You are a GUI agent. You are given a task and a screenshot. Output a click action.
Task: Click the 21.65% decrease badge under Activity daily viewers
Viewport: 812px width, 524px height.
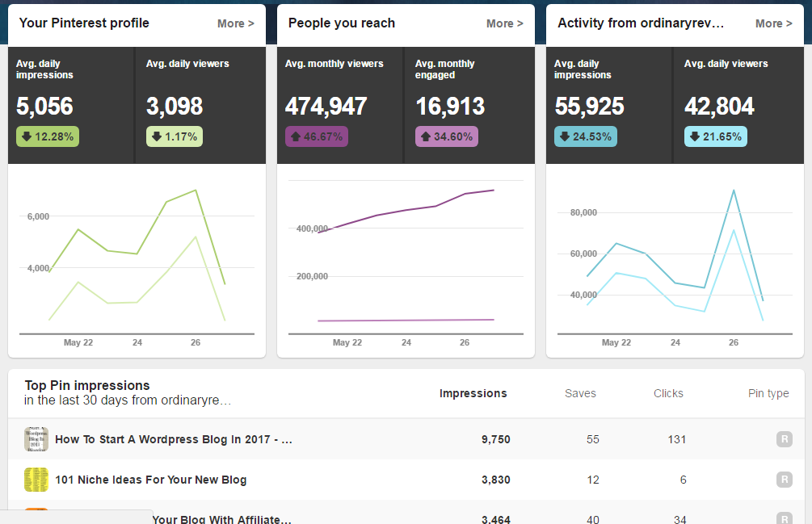715,136
